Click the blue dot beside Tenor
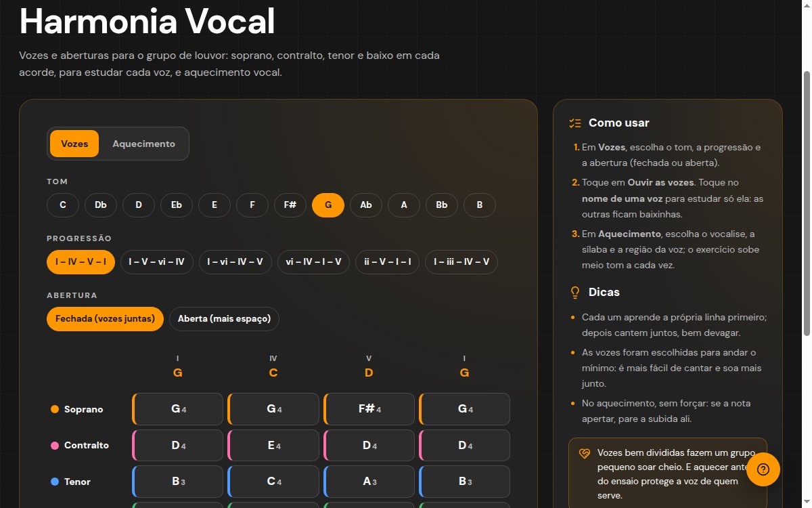The image size is (812, 508). [x=55, y=482]
